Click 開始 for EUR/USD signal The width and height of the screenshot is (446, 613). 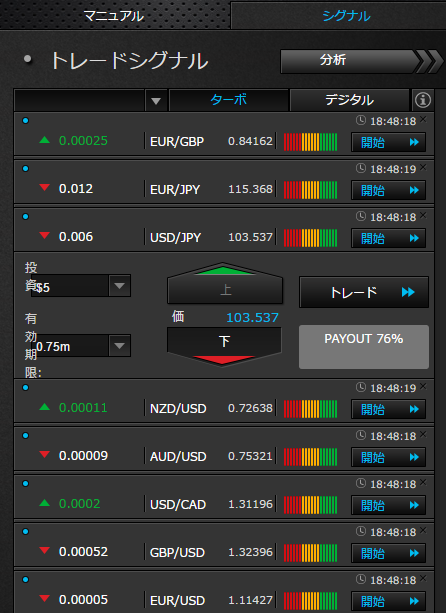(x=388, y=601)
